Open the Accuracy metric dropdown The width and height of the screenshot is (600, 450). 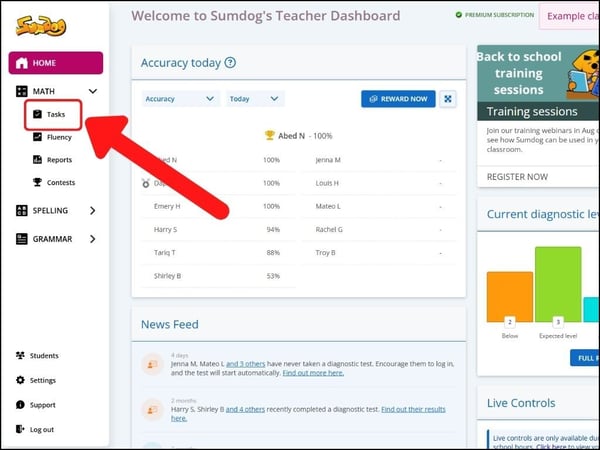[181, 99]
